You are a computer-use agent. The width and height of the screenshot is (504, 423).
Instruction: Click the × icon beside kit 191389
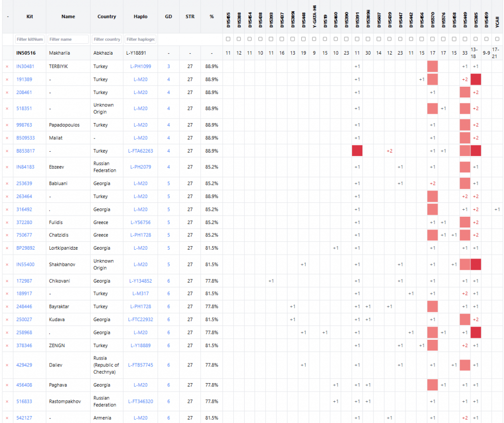point(7,79)
